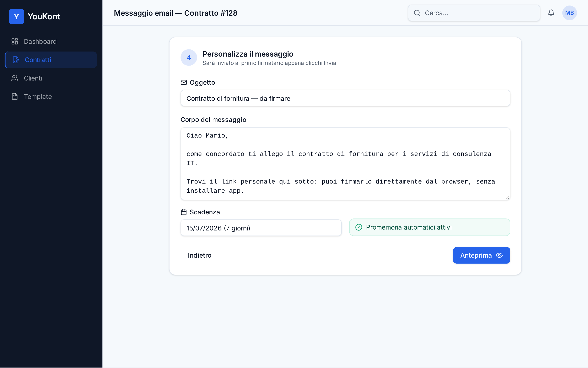Screen dimensions: 588x368
Task: Click the Promemoria automatici attivi banner
Action: pyautogui.click(x=430, y=227)
